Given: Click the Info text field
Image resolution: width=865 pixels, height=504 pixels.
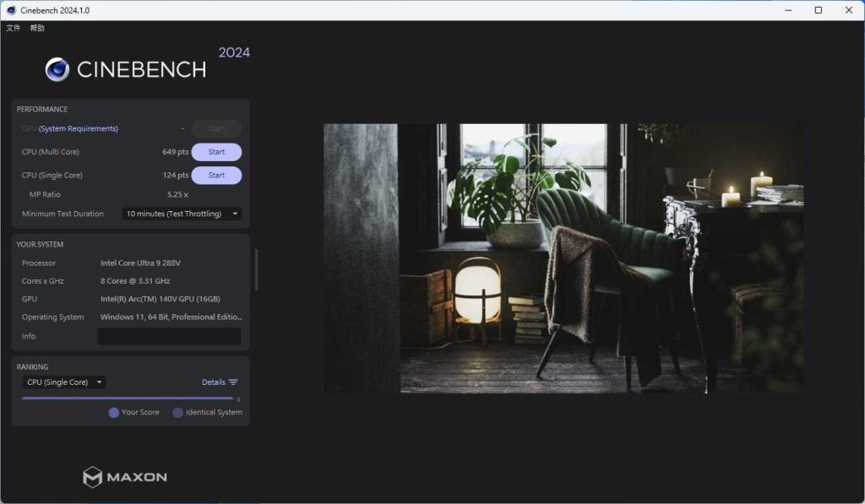Looking at the screenshot, I should (169, 336).
